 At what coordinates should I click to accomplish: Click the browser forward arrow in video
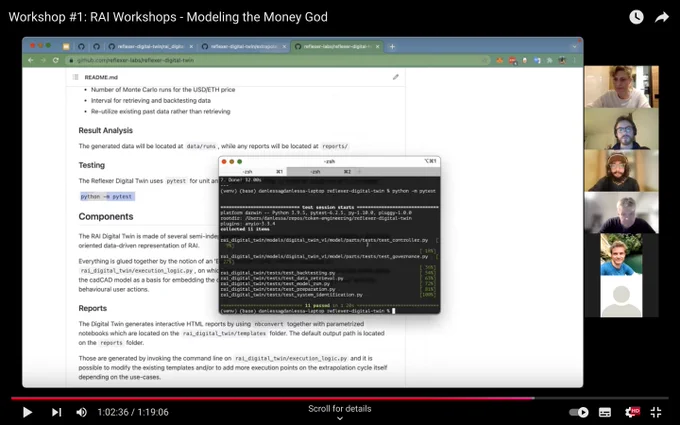[43, 60]
